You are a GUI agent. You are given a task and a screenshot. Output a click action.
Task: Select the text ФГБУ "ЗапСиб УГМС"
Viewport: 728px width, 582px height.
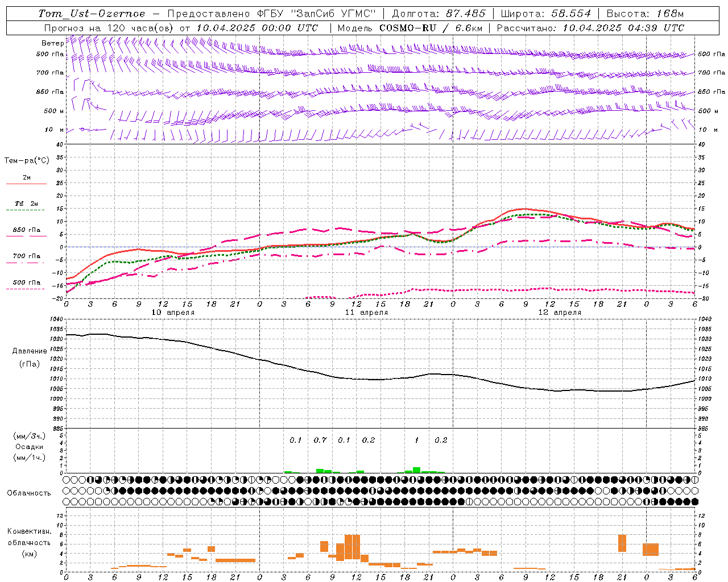[x=318, y=14]
